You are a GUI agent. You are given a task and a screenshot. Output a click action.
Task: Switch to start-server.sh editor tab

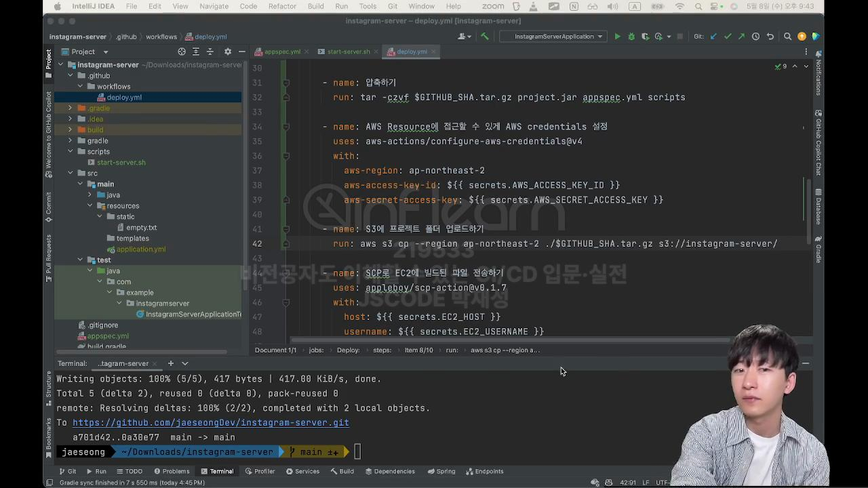coord(348,52)
